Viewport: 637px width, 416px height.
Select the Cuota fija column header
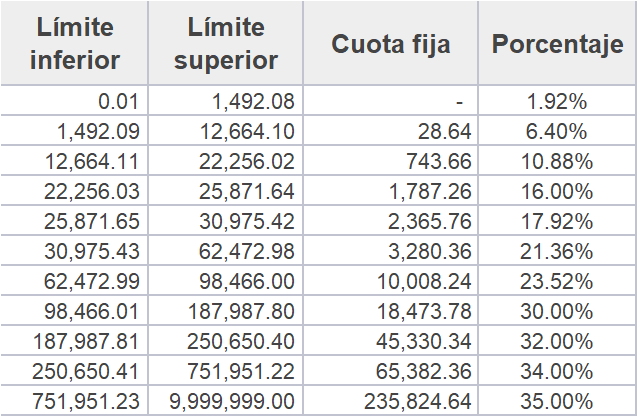click(x=390, y=43)
